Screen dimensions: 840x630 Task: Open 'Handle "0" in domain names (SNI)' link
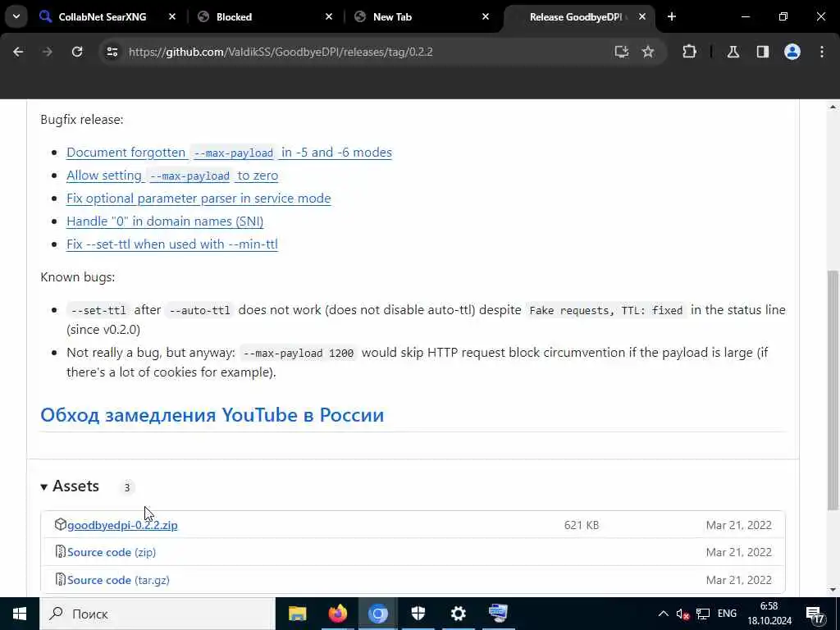click(165, 221)
